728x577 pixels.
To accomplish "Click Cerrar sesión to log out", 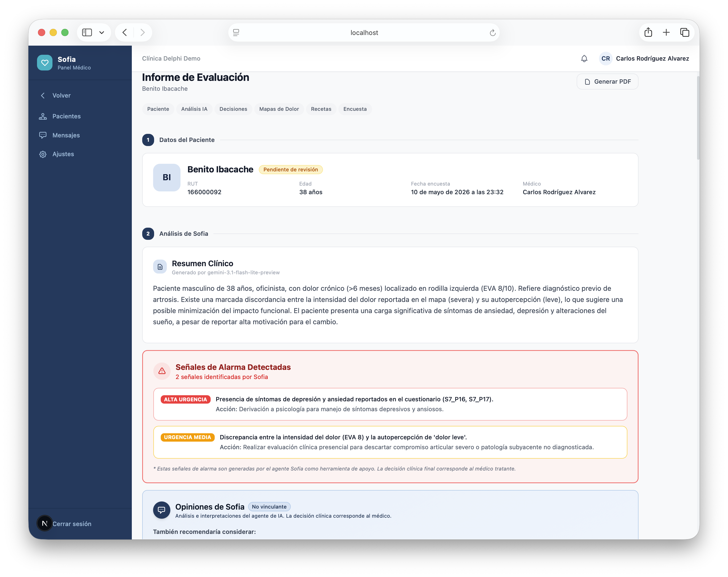I will pyautogui.click(x=72, y=524).
